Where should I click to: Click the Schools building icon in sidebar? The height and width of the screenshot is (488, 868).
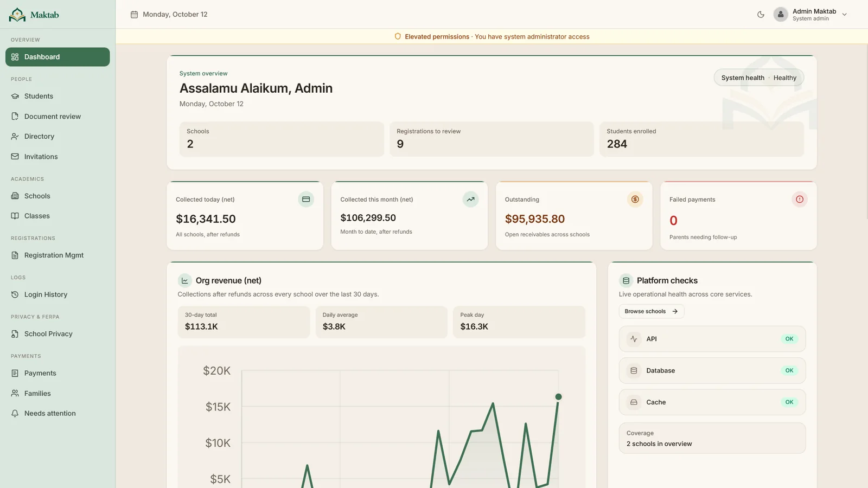pyautogui.click(x=15, y=196)
